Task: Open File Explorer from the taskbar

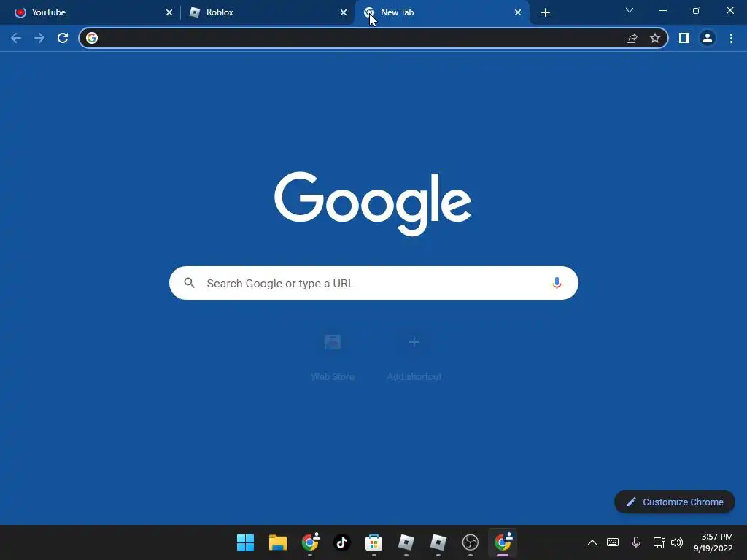Action: coord(278,542)
